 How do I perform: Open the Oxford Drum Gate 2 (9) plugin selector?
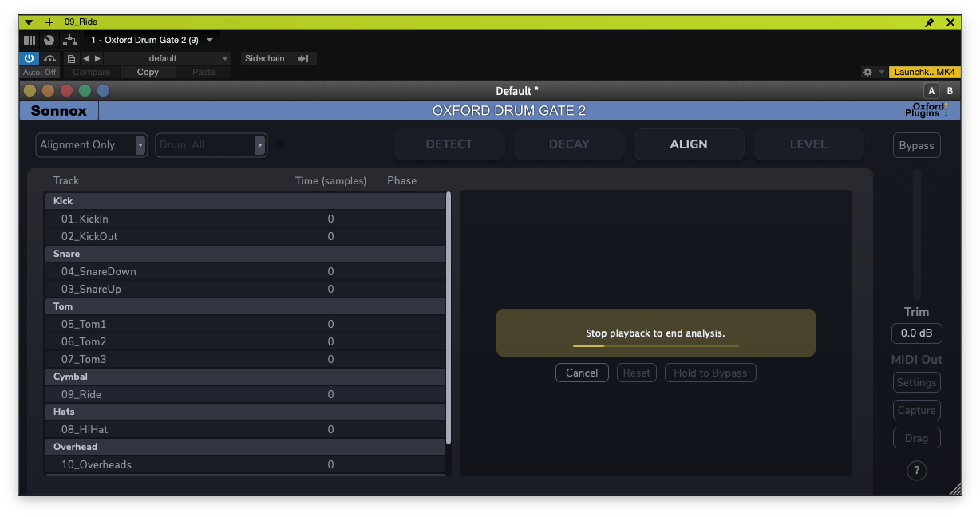pos(152,40)
